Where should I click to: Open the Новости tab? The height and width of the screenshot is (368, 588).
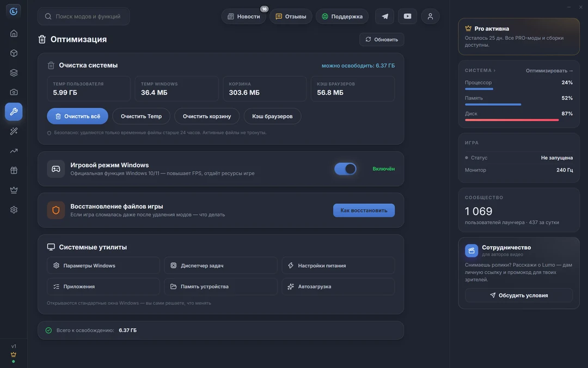[244, 16]
